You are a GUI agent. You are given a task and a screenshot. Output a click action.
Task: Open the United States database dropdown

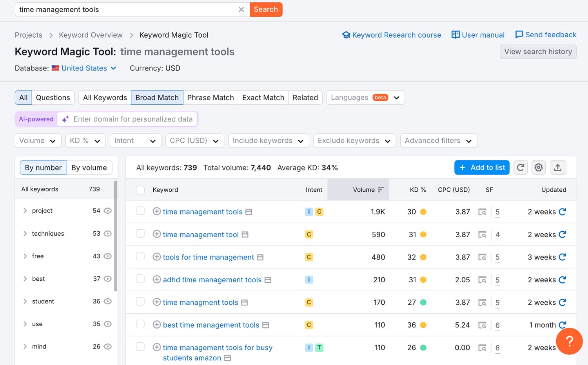click(x=84, y=68)
